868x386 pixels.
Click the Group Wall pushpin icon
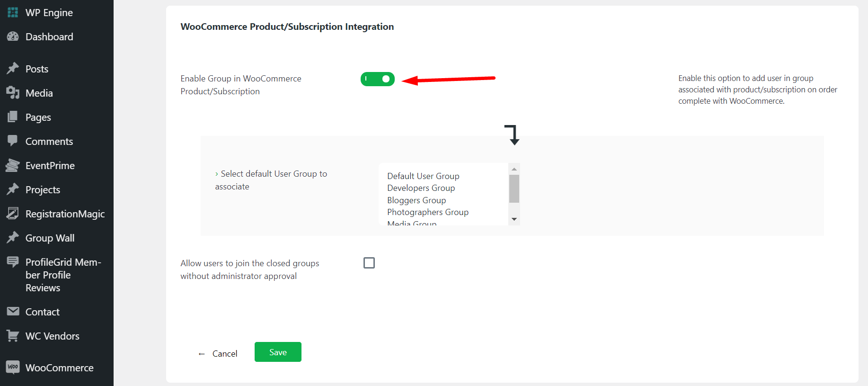(13, 238)
